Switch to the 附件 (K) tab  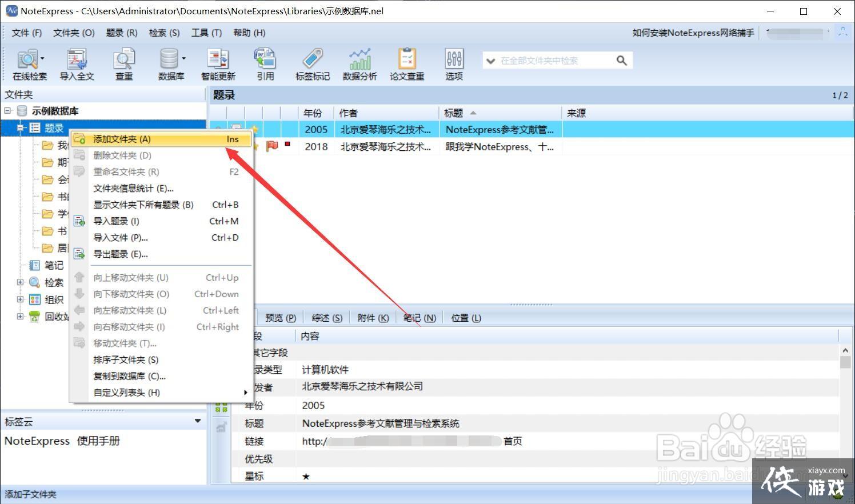tap(373, 318)
